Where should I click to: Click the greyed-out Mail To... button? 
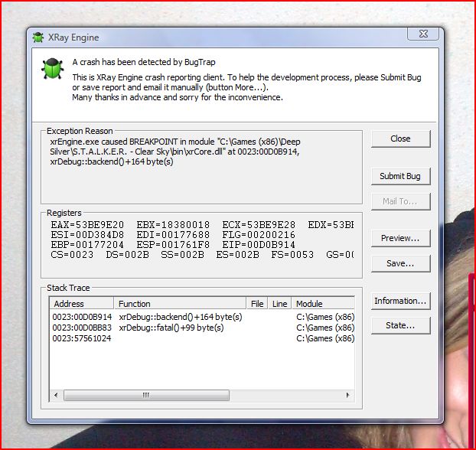click(401, 201)
